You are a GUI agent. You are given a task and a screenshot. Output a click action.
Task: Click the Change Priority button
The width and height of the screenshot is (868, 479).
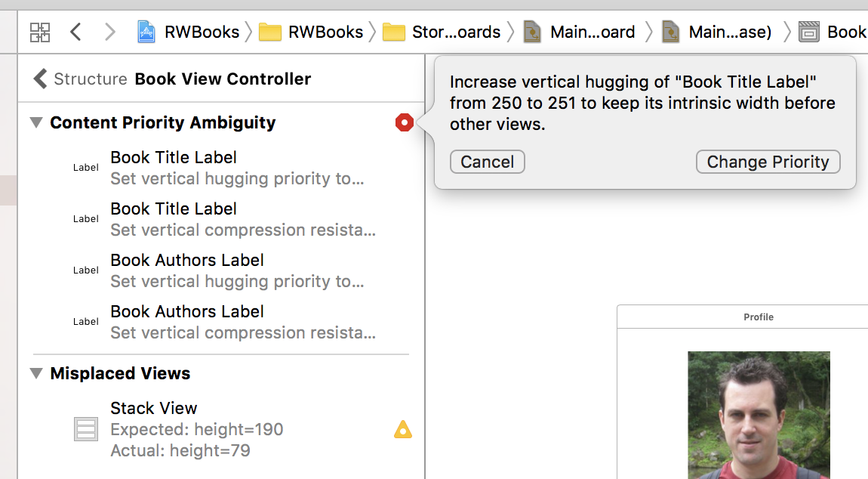coord(768,162)
